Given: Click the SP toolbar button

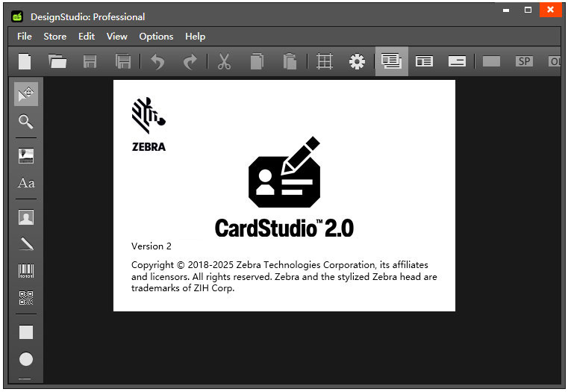Looking at the screenshot, I should 524,61.
